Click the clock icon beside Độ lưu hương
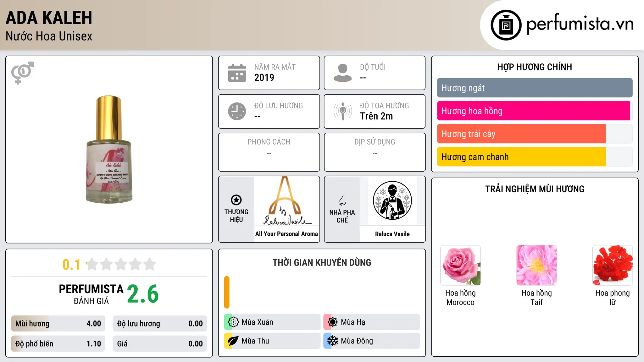Screen dimensions: 644x362 [237, 111]
